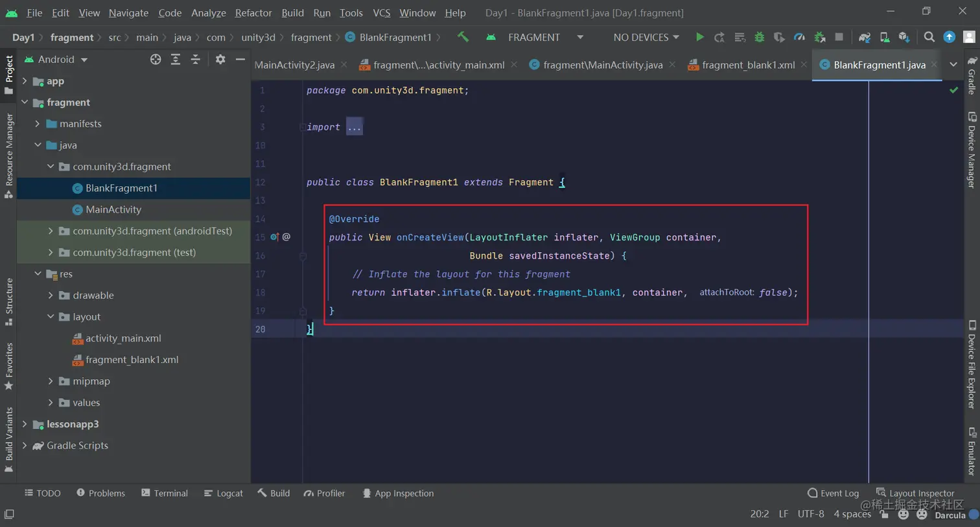Toggle the Build Variants side panel

pos(9,439)
